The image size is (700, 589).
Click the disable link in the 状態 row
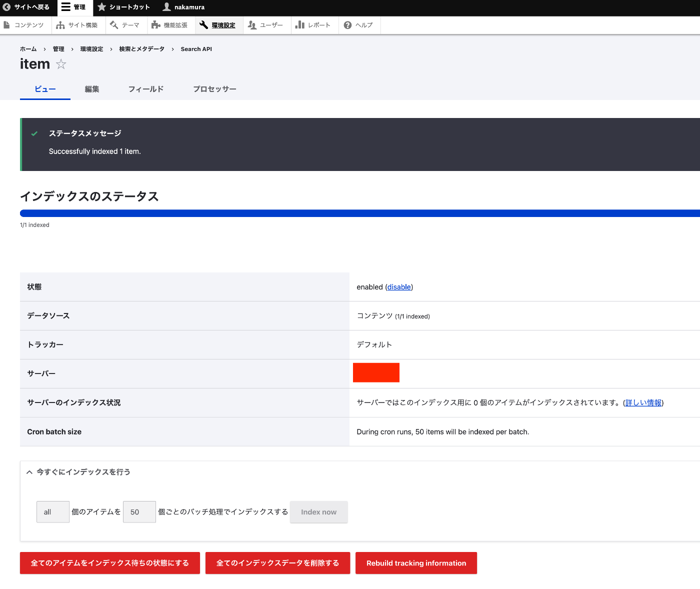pyautogui.click(x=398, y=287)
